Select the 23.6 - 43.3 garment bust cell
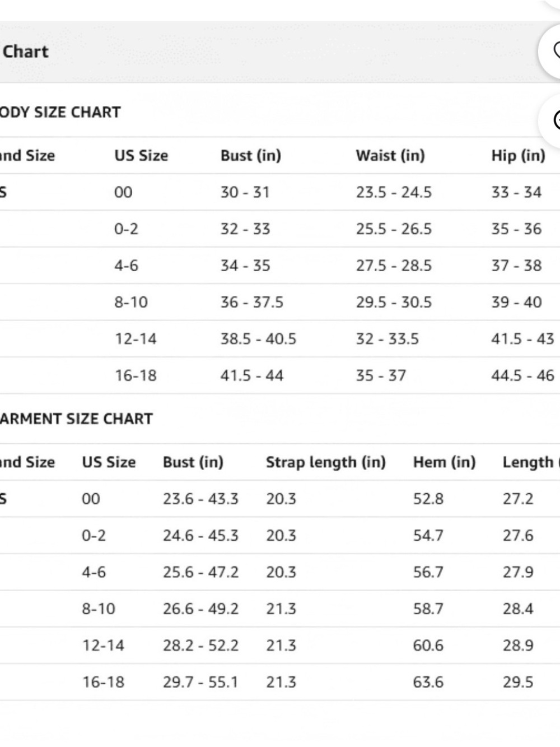 point(200,499)
